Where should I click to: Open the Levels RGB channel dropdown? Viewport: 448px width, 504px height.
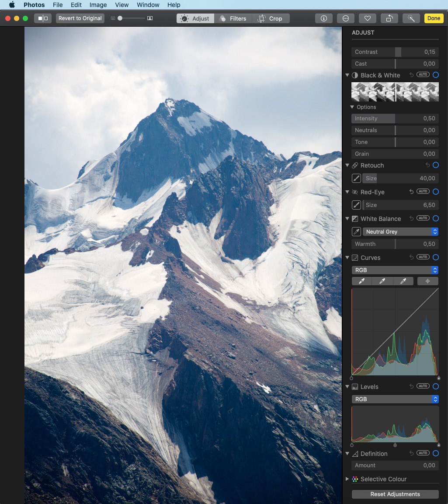395,399
